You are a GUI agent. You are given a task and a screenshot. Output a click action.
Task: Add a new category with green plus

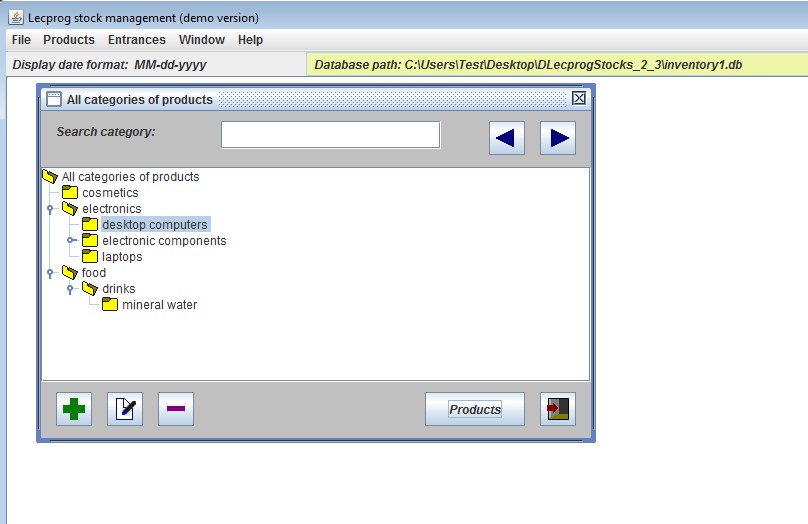click(x=74, y=409)
